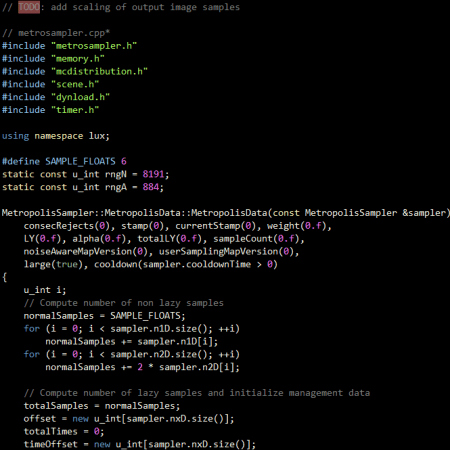Click the "// metrosampler.cpp*" comment line

tap(56, 33)
